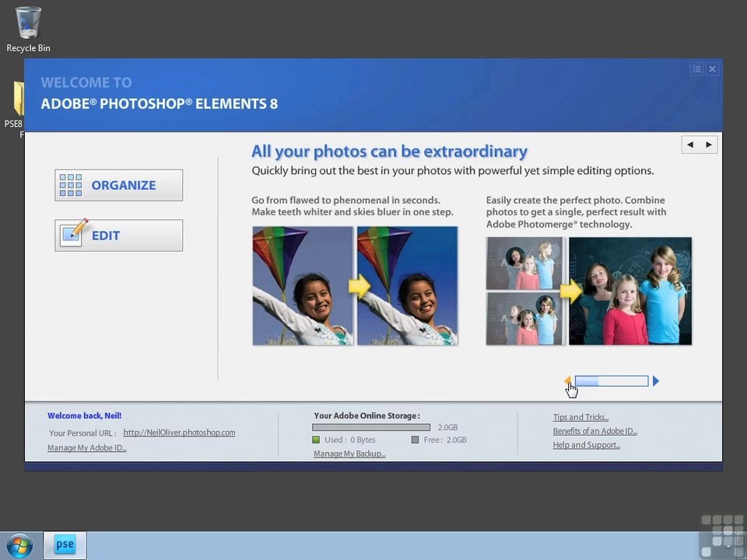Click the slide progress bar
This screenshot has width=747, height=560.
[612, 381]
